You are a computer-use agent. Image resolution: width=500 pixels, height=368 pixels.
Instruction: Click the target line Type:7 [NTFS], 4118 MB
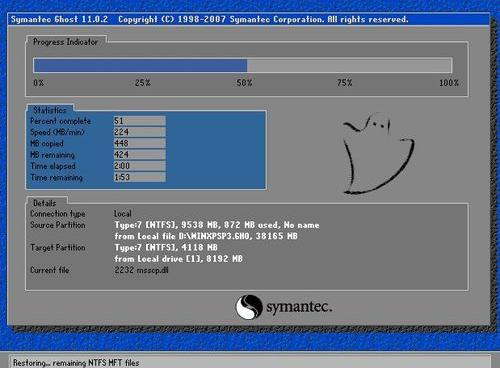click(x=166, y=247)
